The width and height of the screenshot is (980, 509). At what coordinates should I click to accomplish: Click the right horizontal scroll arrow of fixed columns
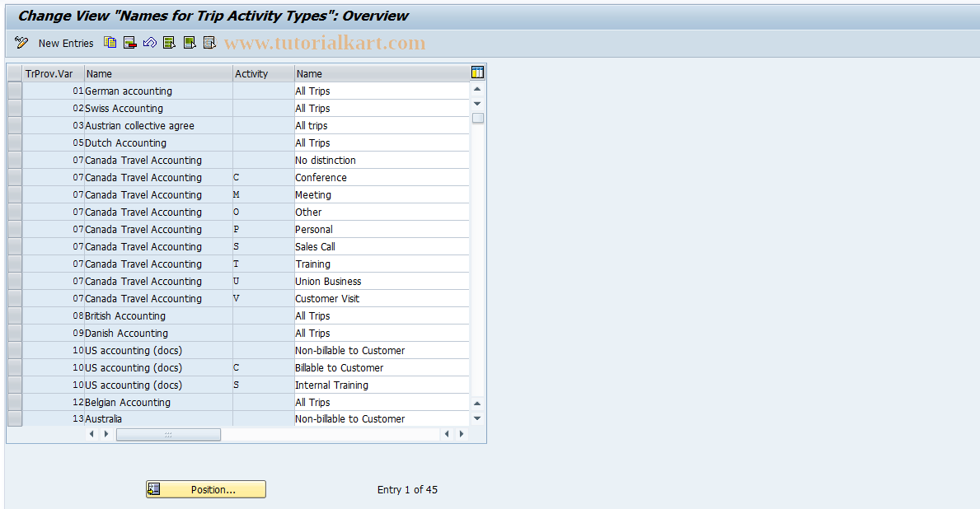click(106, 433)
